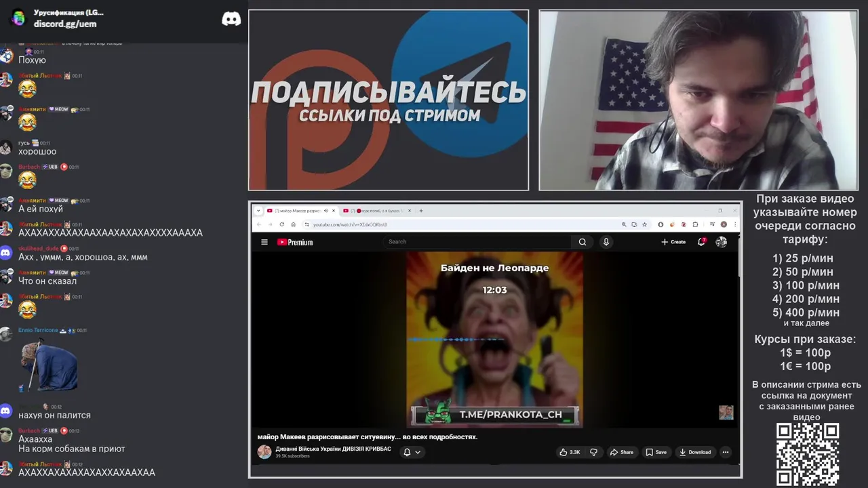Click the Урусификация server icon
868x488 pixels.
pos(18,18)
